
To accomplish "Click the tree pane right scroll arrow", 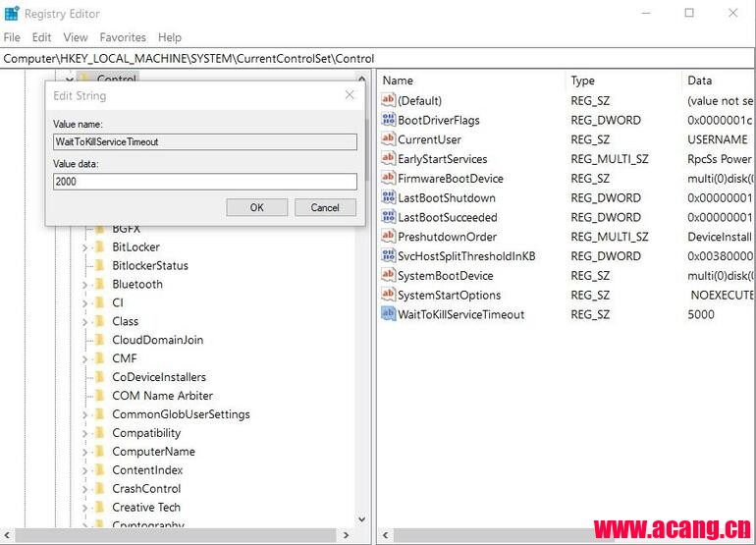I will tap(346, 535).
